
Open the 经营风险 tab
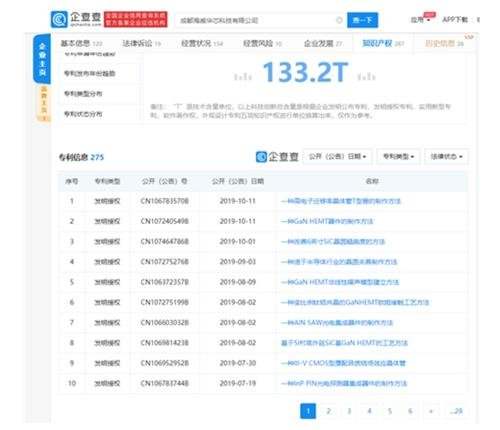[262, 43]
